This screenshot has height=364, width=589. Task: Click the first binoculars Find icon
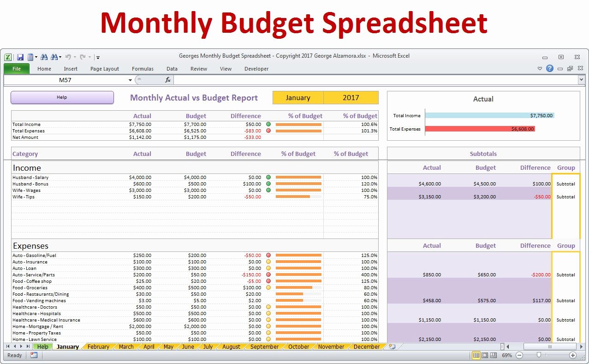44,57
